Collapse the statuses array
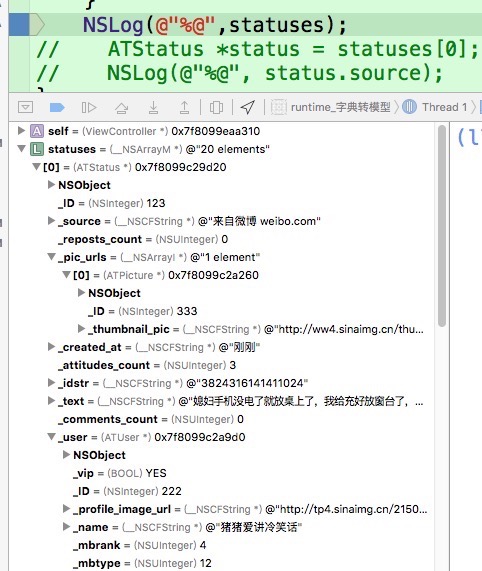 pyautogui.click(x=21, y=148)
